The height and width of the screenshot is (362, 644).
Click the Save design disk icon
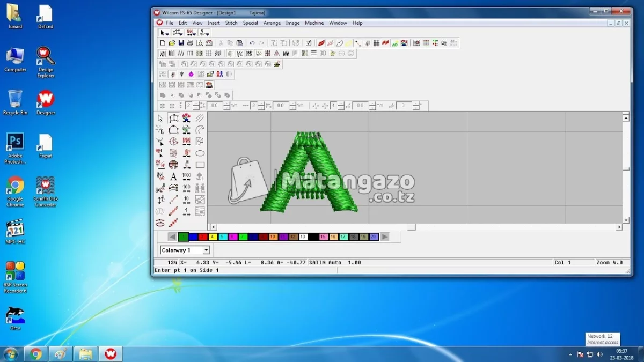tap(181, 43)
